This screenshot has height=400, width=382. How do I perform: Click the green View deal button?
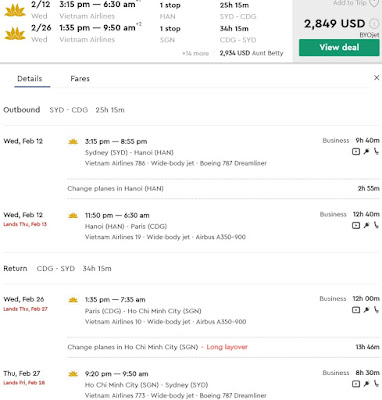tap(339, 47)
